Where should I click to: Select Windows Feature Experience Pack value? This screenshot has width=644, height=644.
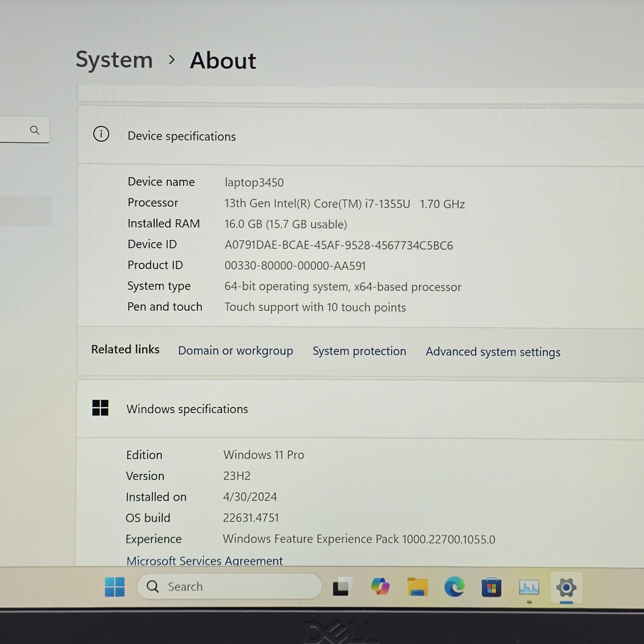[359, 539]
